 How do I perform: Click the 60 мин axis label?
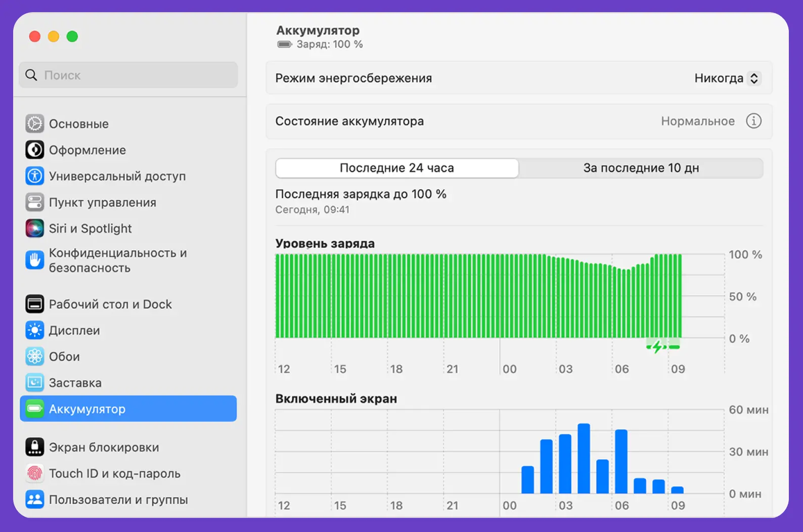[x=748, y=410]
